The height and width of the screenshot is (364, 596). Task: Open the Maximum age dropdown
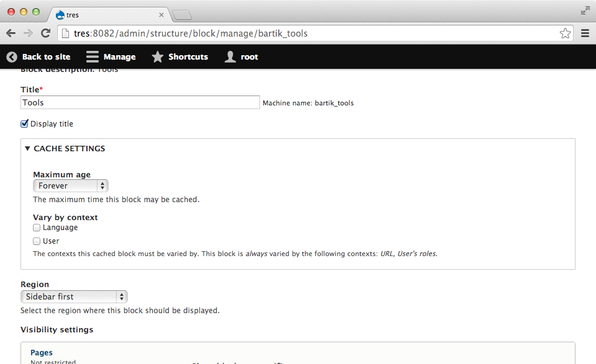(70, 185)
